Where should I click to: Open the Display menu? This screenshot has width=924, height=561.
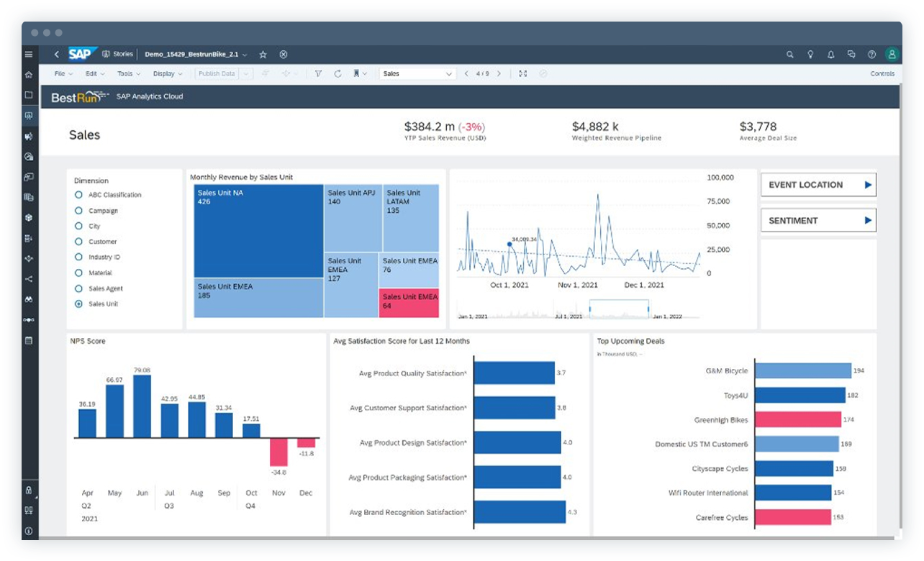click(x=167, y=73)
